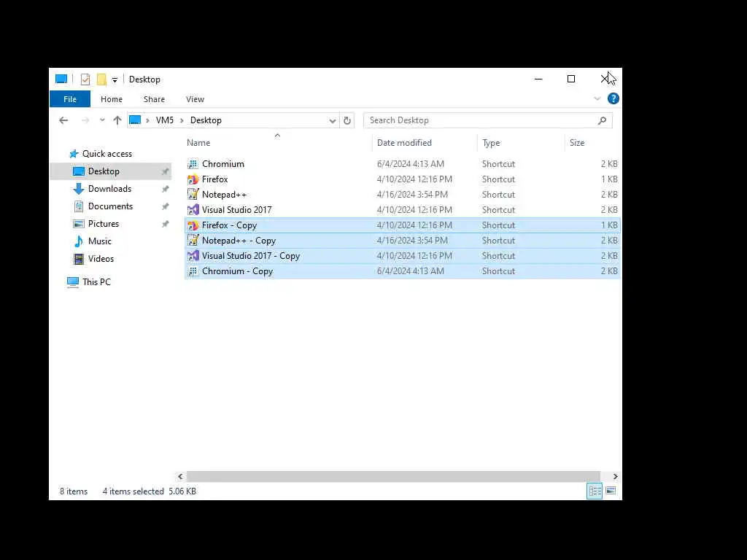Open the File menu
Image resolution: width=747 pixels, height=560 pixels.
click(x=70, y=99)
